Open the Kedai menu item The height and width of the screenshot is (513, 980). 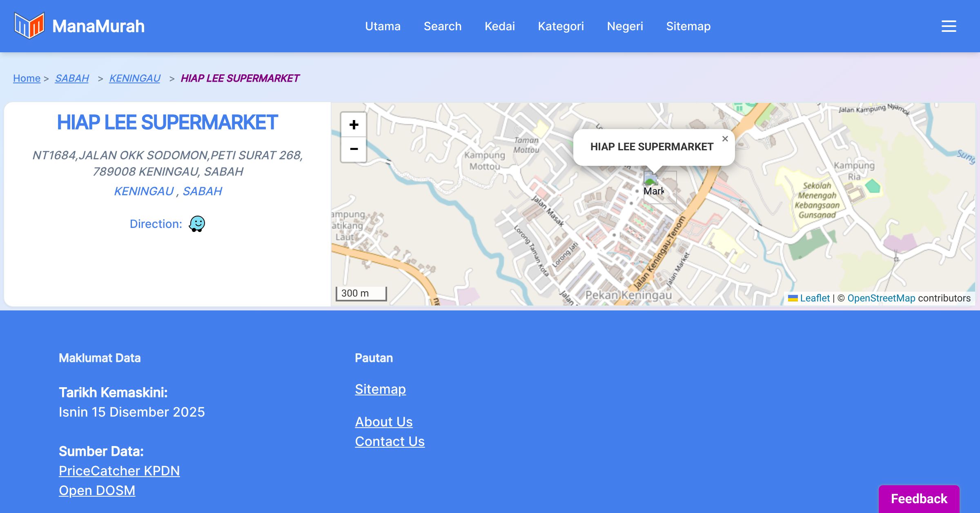(x=500, y=26)
